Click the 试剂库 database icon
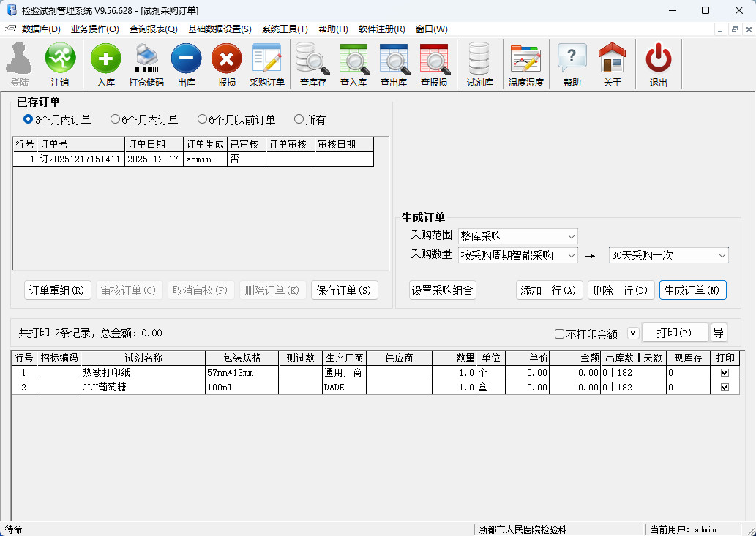 pos(479,58)
